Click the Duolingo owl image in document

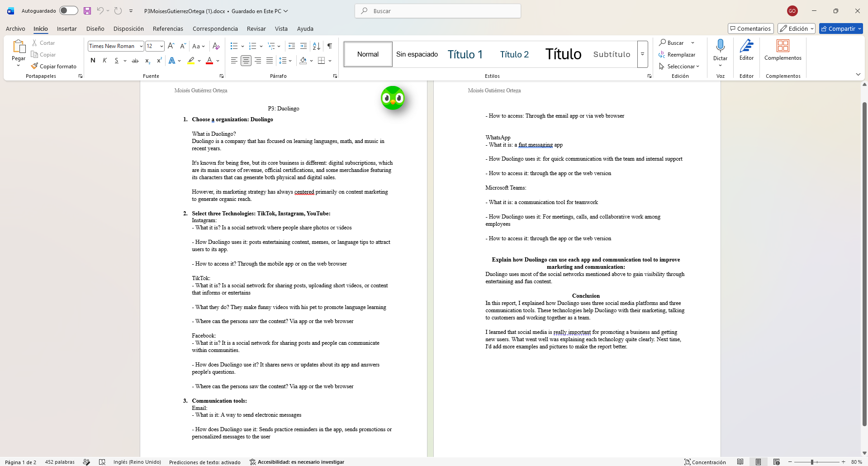coord(393,98)
